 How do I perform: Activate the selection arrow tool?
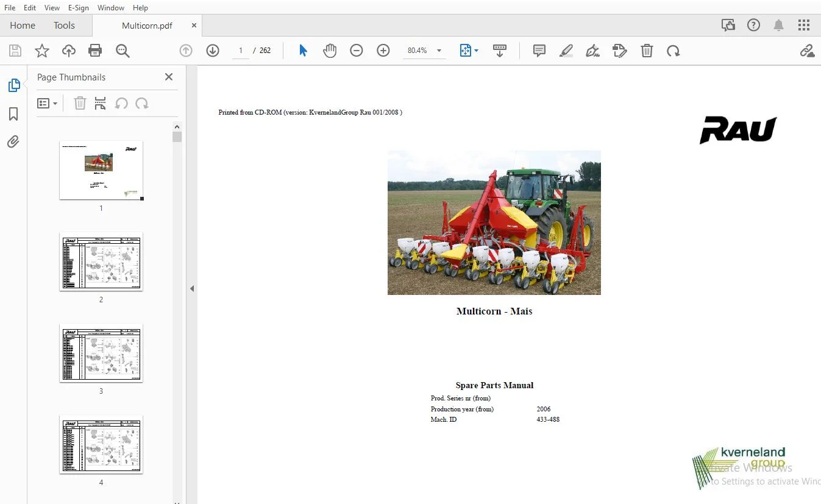[303, 51]
